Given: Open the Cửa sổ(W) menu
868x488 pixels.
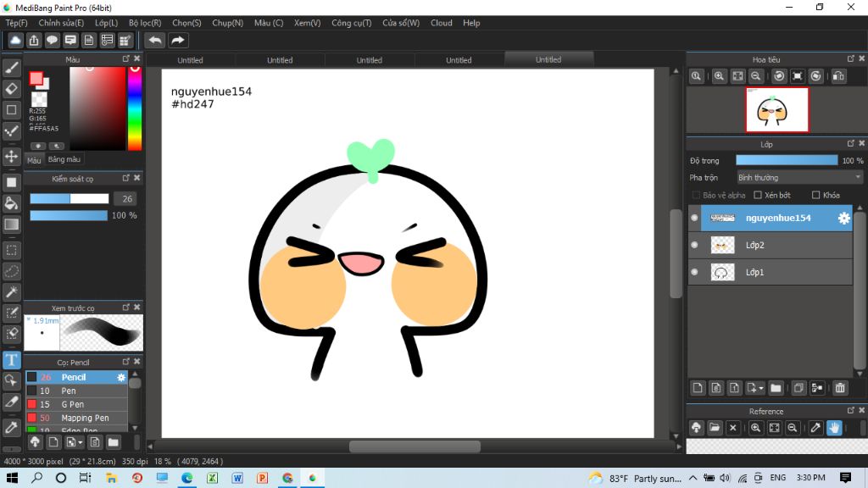Looking at the screenshot, I should 401,23.
